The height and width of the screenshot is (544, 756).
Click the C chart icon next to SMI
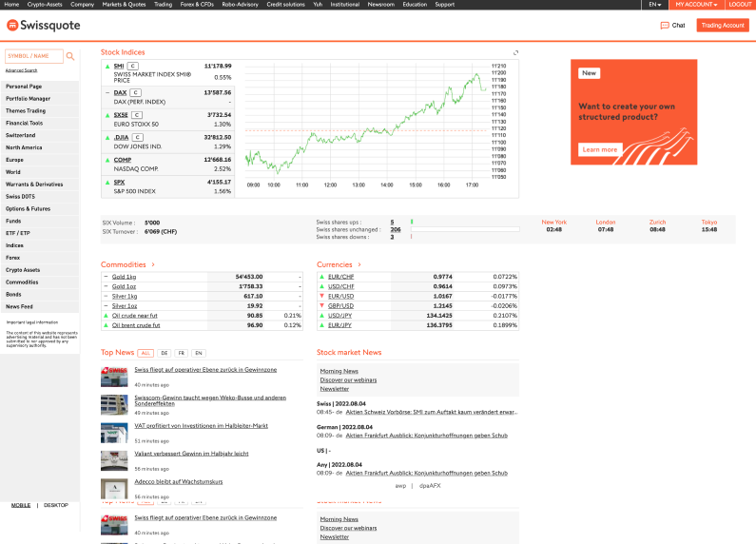coord(132,66)
